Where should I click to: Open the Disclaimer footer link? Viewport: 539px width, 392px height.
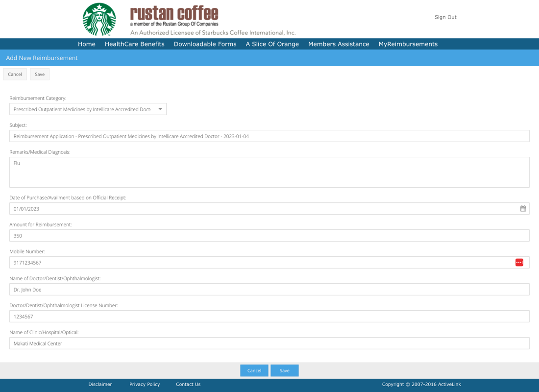100,384
